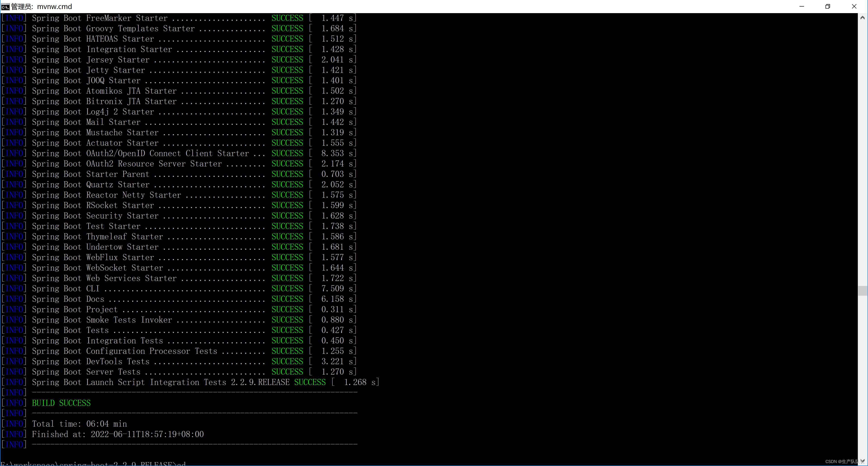Click [INFO] tag beside BUILD SUCCESS
Viewport: 868px width, 466px height.
coord(14,403)
